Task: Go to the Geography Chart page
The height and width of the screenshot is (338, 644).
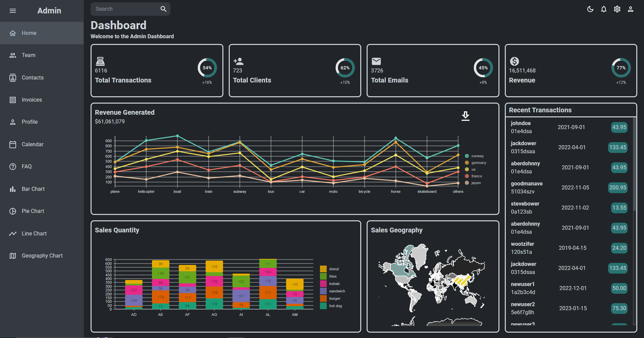Action: point(42,256)
